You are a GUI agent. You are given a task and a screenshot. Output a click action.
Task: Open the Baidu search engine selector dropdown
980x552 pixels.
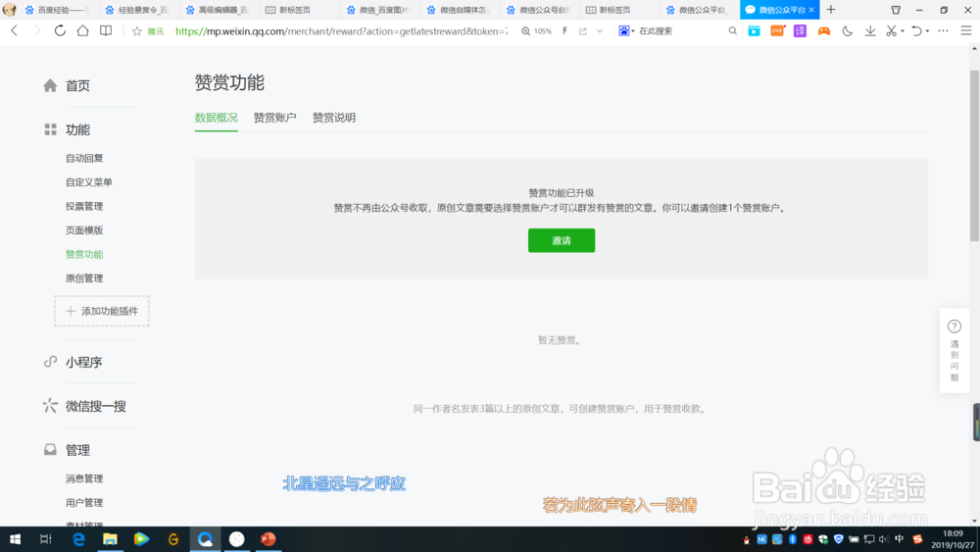[x=626, y=30]
